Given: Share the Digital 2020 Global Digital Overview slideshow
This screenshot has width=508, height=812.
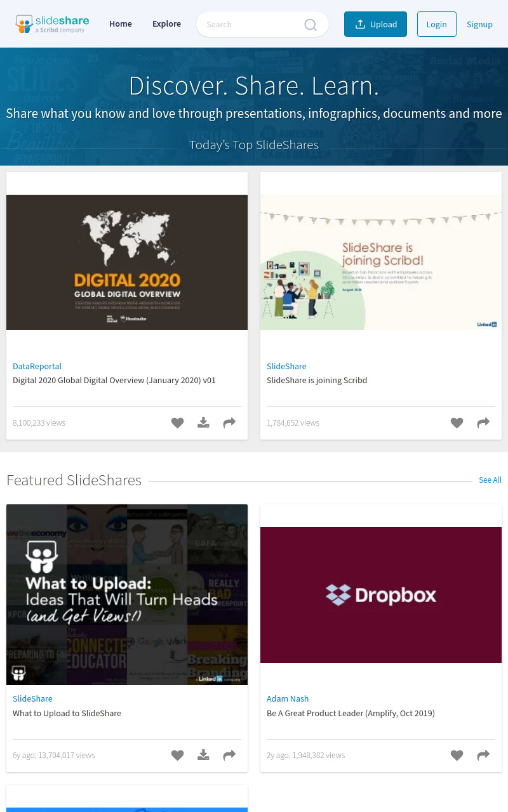Looking at the screenshot, I should (229, 422).
